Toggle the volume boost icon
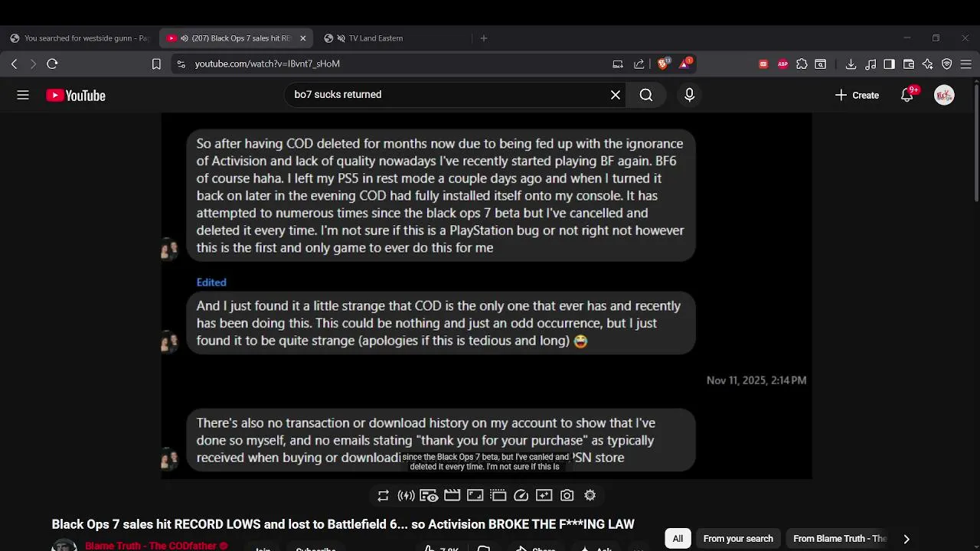This screenshot has width=980, height=551. pos(407,496)
